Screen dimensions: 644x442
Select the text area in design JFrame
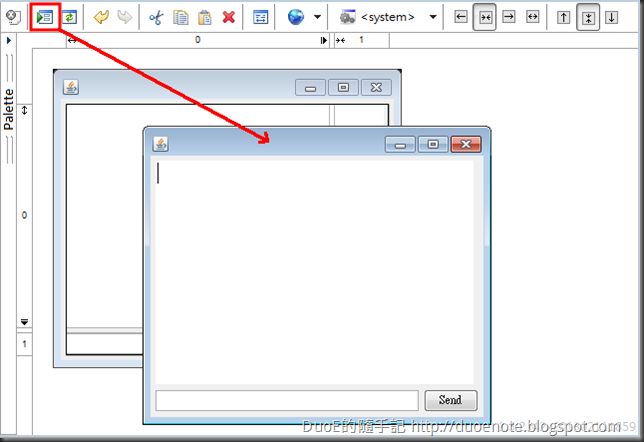[x=105, y=216]
